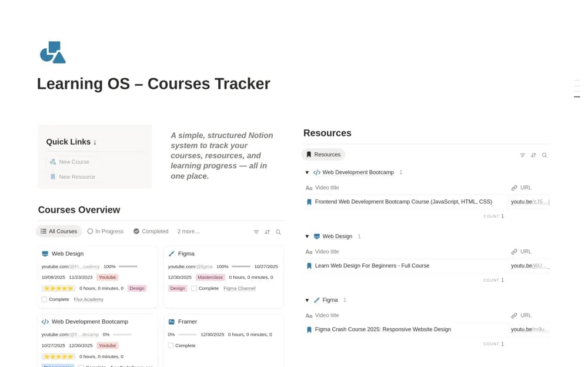Click monitor icon of Web Design group
The height and width of the screenshot is (367, 588).
(317, 236)
